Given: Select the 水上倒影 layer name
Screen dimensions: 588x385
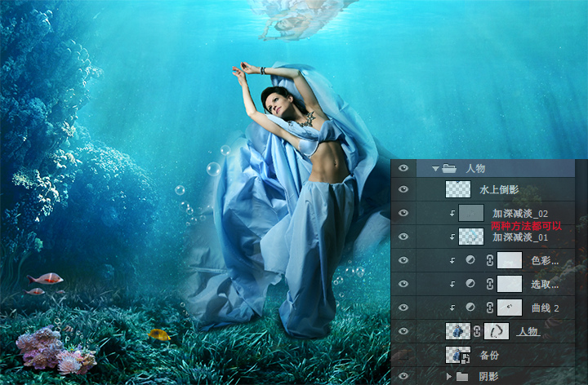Looking at the screenshot, I should 499,189.
